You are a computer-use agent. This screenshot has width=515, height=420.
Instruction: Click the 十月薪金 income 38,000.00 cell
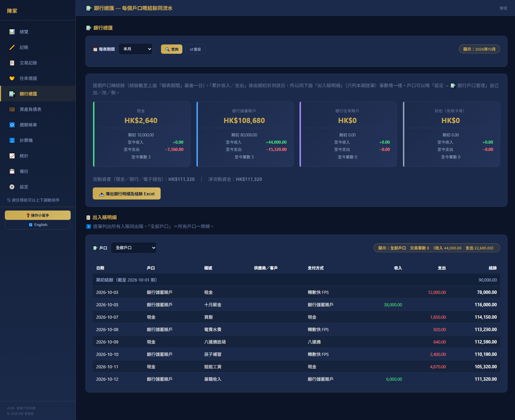tap(393, 305)
